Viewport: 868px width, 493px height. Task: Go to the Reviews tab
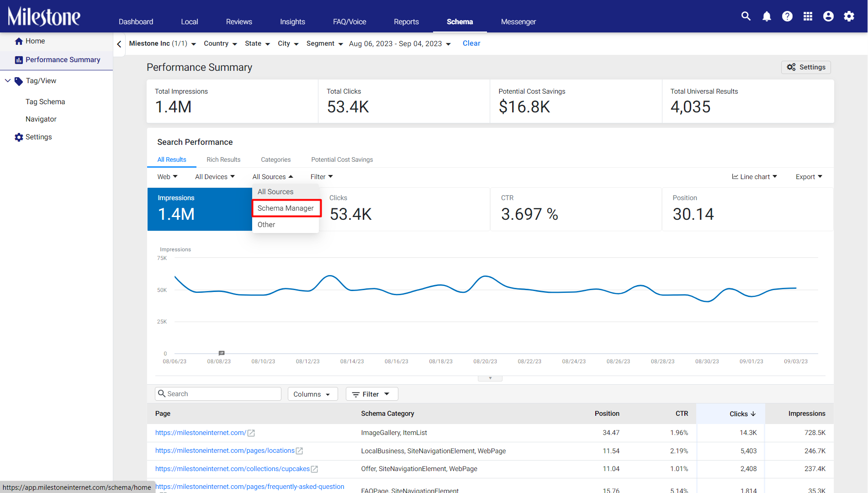tap(239, 22)
